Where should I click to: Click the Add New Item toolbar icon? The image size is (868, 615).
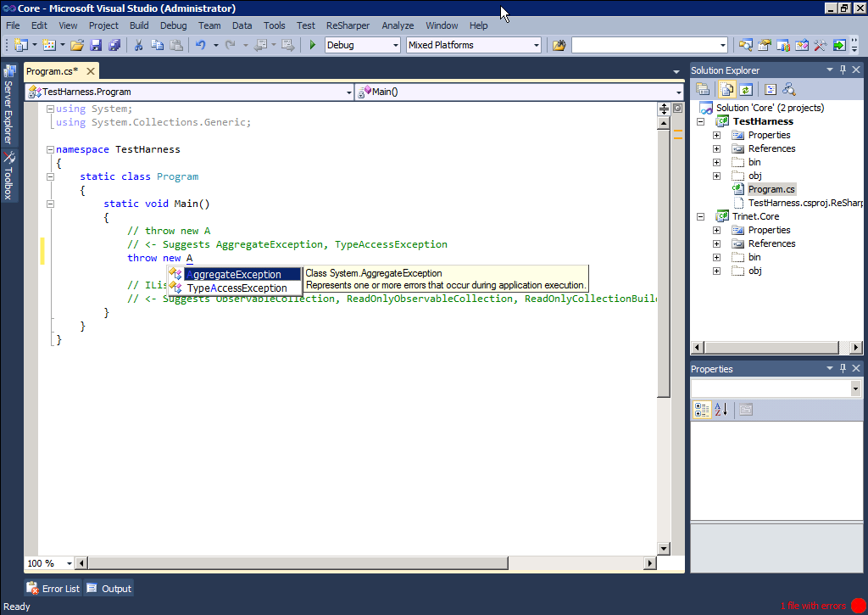[49, 45]
